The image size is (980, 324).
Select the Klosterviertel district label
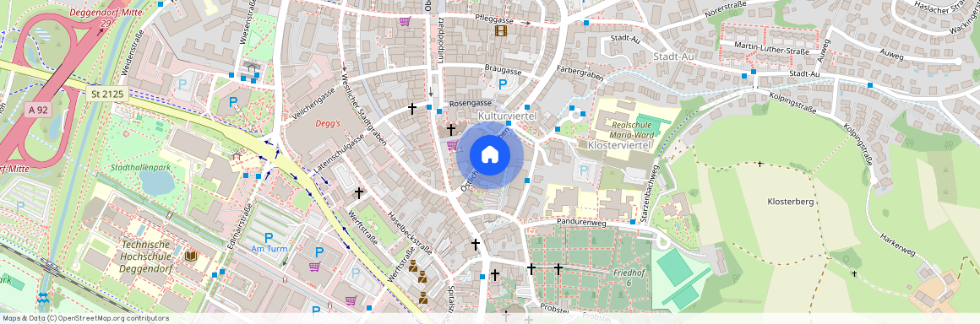618,145
